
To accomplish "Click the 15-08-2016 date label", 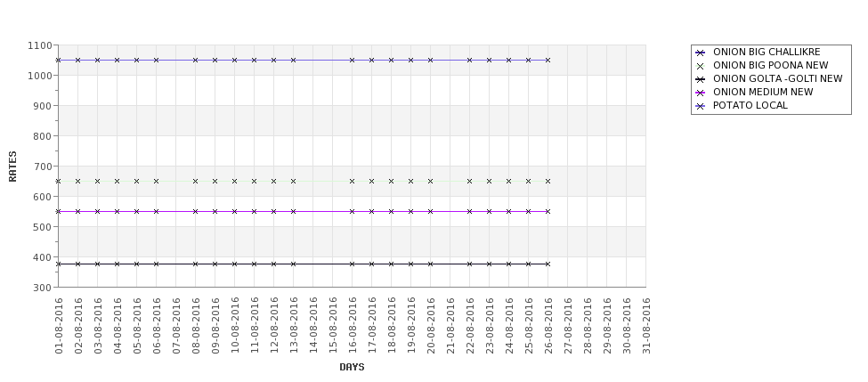I will point(333,326).
